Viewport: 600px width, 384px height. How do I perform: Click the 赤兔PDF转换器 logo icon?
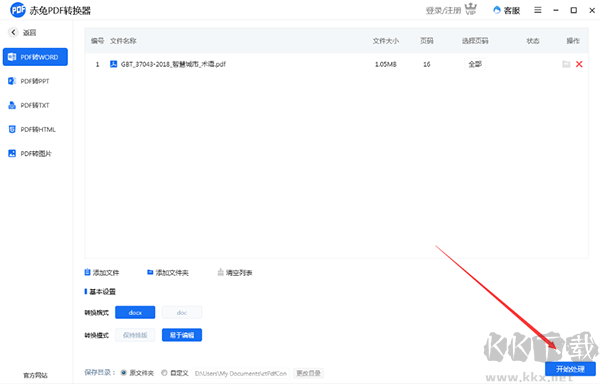click(18, 10)
